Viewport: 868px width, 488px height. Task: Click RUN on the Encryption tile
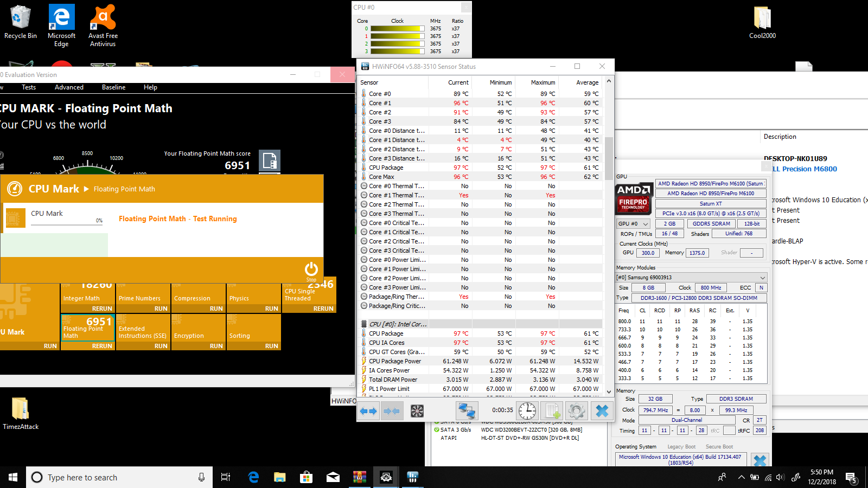tap(216, 346)
